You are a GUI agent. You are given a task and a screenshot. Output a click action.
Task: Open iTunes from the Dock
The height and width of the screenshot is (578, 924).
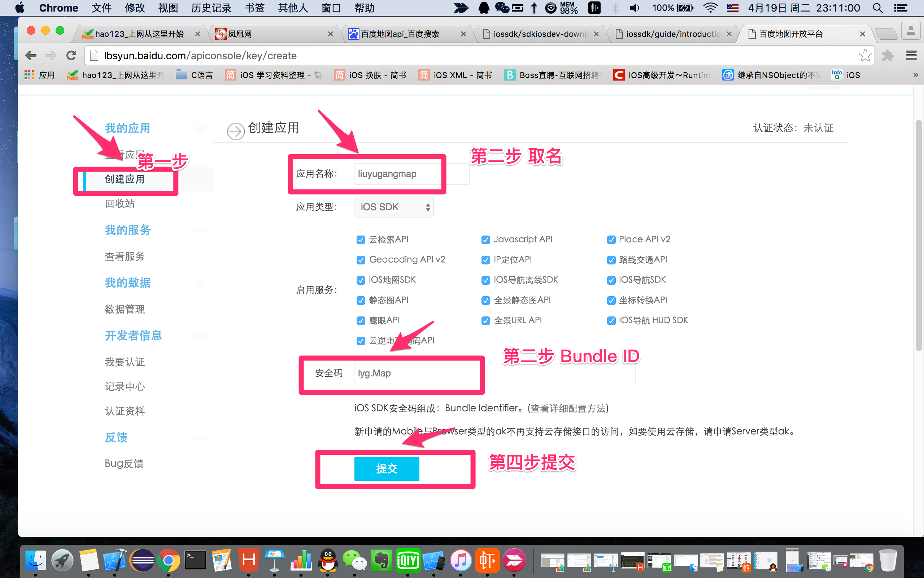[x=461, y=560]
